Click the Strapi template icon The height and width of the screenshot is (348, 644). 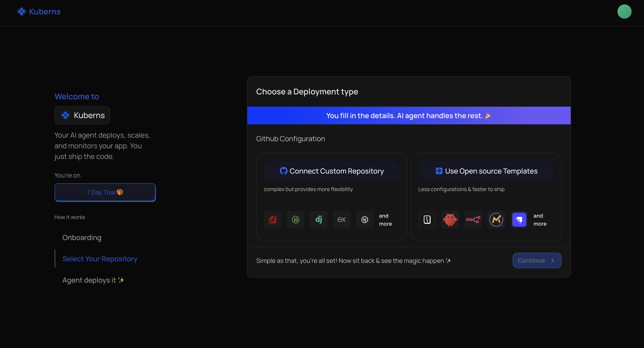click(519, 220)
